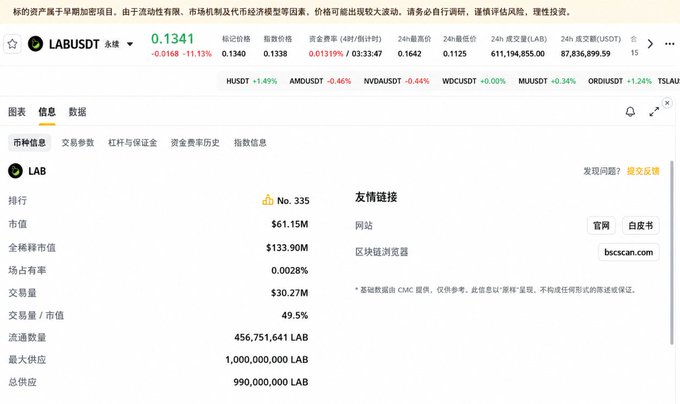Screen dimensions: 680x404
Task: Show more market stats with right chevron
Action: point(650,44)
